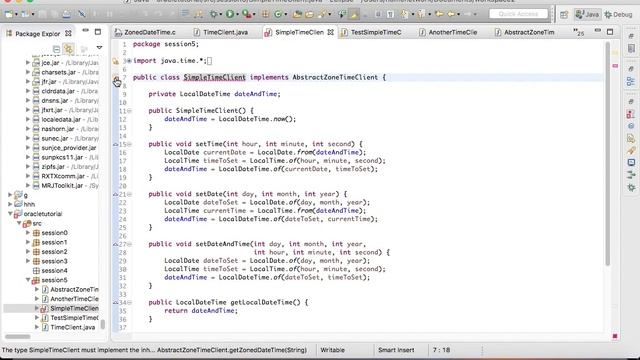Screen dimensions: 640x360
Task: Go back with the yellow Back arrow
Action: point(451,14)
